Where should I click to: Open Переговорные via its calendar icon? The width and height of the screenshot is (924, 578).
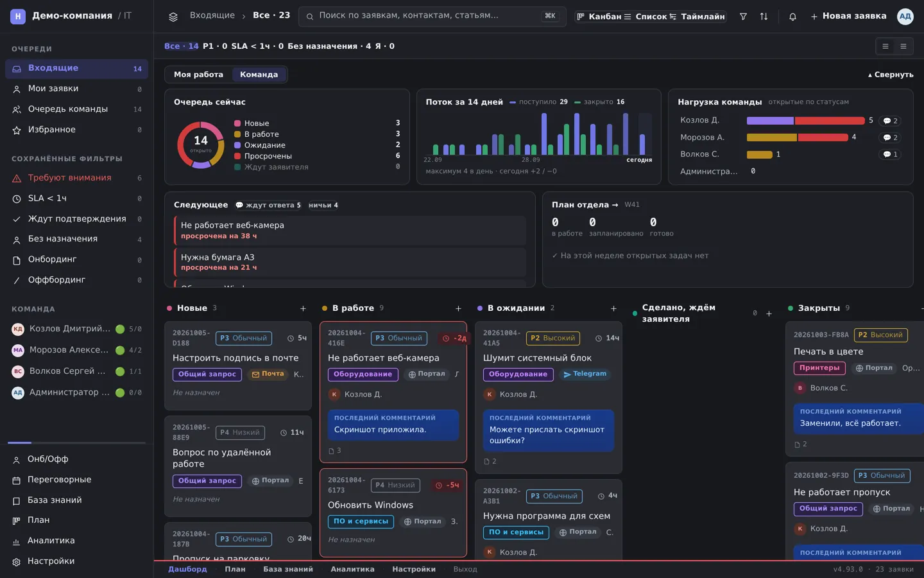(17, 480)
